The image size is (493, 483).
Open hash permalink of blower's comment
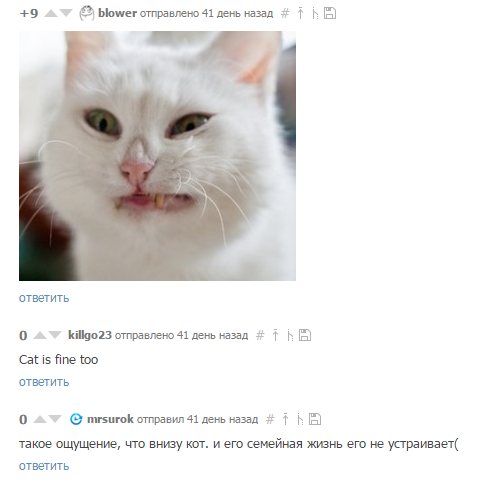pos(285,13)
